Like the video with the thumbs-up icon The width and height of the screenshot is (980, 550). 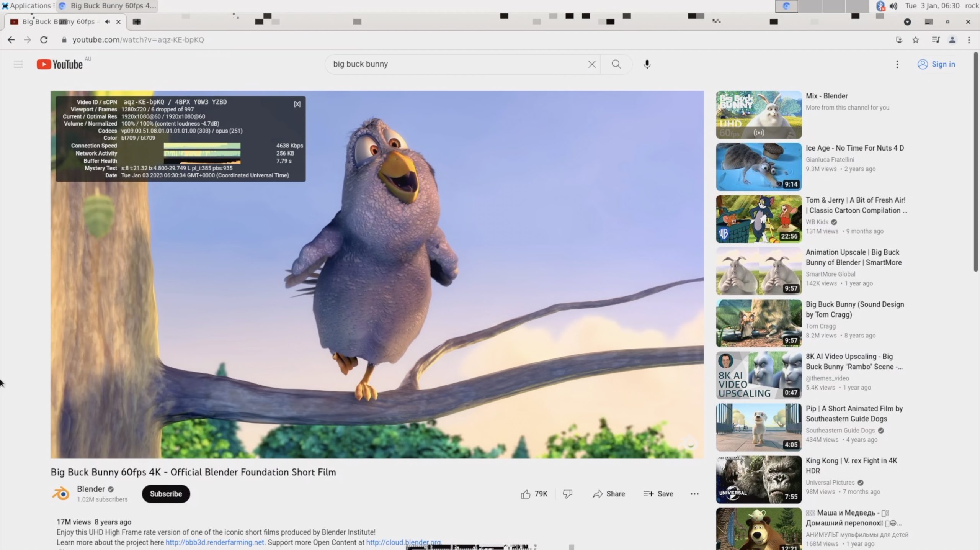[526, 494]
